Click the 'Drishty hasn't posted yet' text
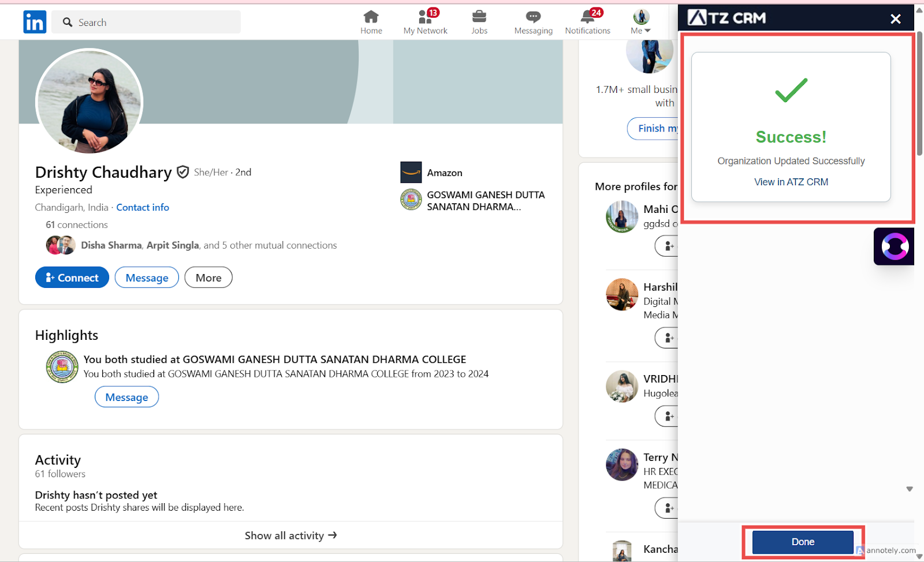The width and height of the screenshot is (924, 562). (96, 495)
